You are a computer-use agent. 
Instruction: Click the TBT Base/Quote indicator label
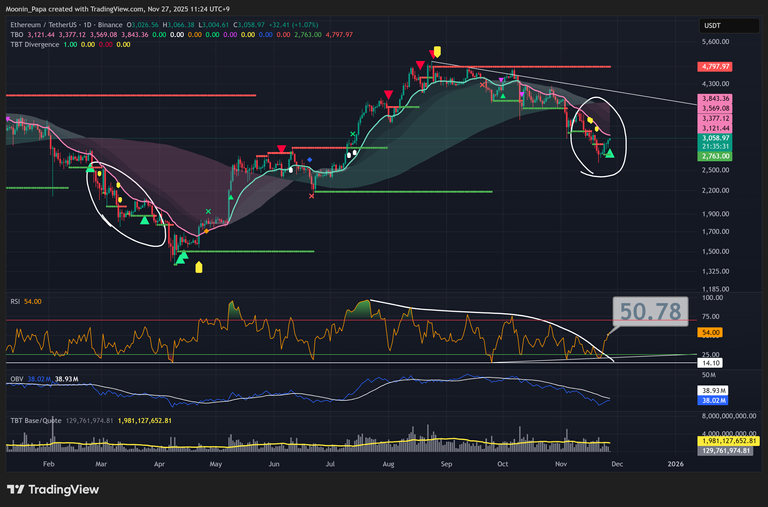click(x=36, y=420)
